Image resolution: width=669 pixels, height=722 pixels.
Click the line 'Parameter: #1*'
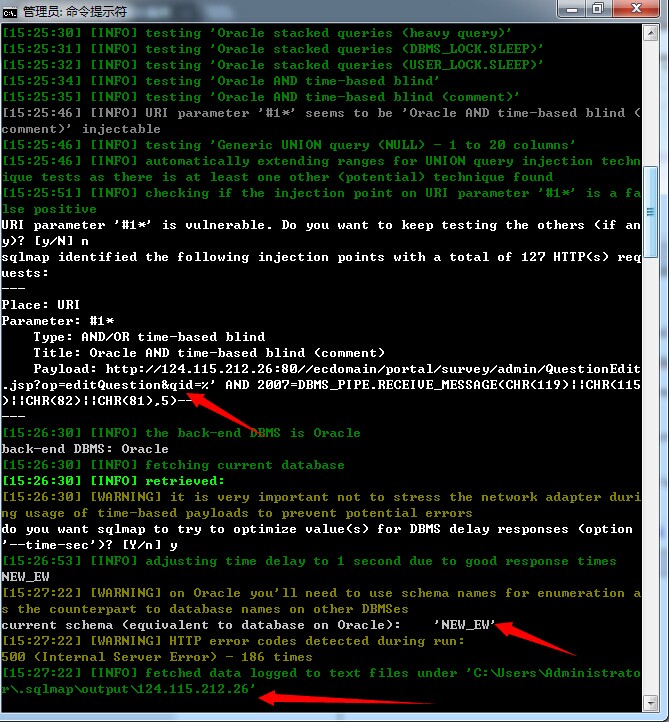[x=58, y=321]
